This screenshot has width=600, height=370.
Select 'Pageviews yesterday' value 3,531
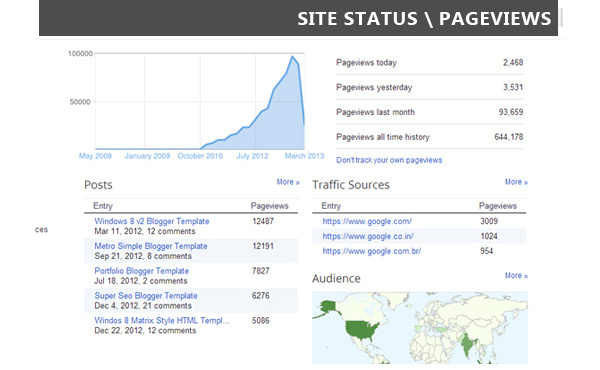pyautogui.click(x=513, y=87)
